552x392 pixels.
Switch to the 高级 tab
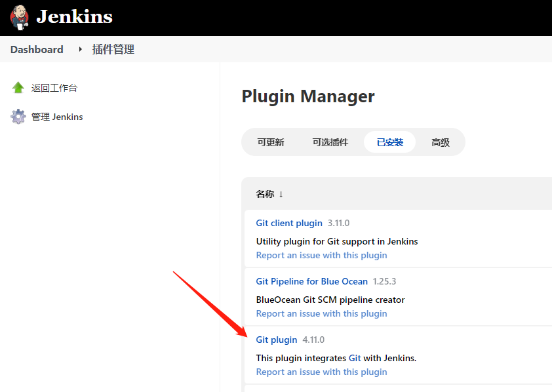click(441, 142)
